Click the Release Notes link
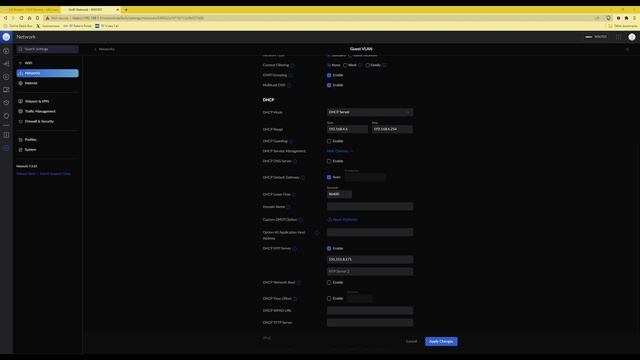This screenshot has width=640, height=360. (x=26, y=174)
